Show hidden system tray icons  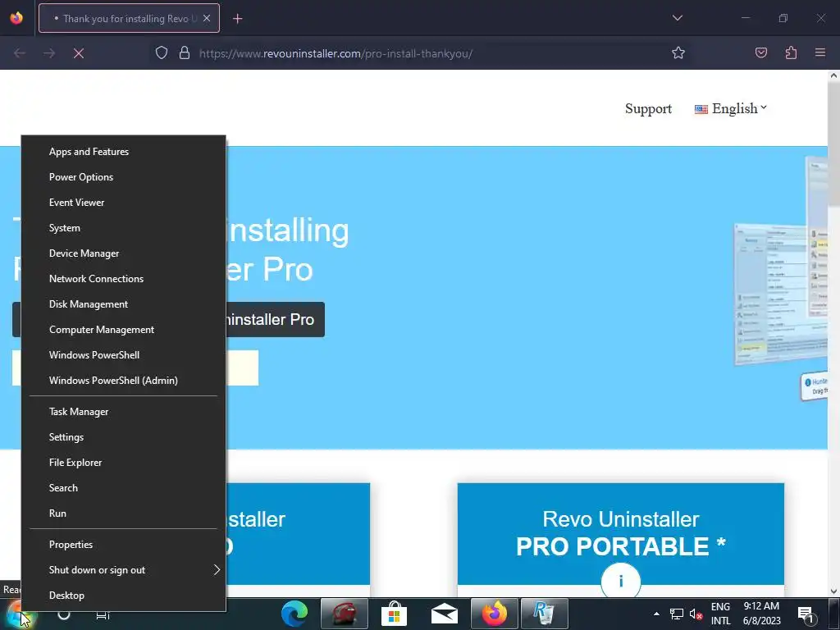click(656, 614)
